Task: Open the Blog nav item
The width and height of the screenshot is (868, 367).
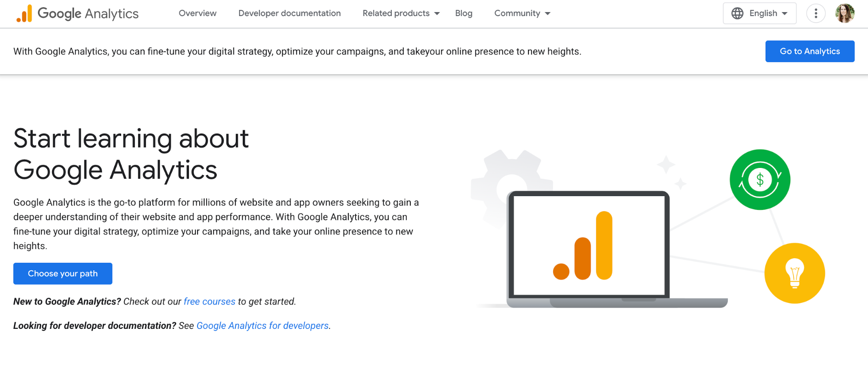Action: pyautogui.click(x=463, y=13)
